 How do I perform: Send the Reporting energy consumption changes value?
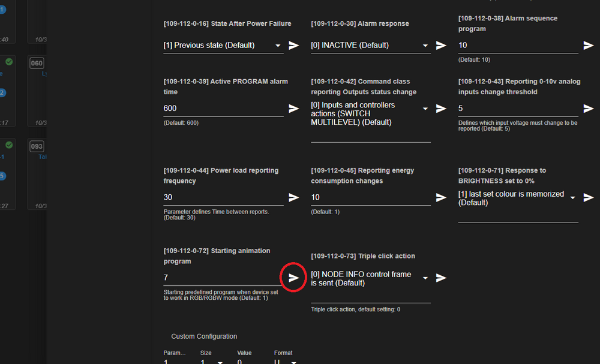441,197
